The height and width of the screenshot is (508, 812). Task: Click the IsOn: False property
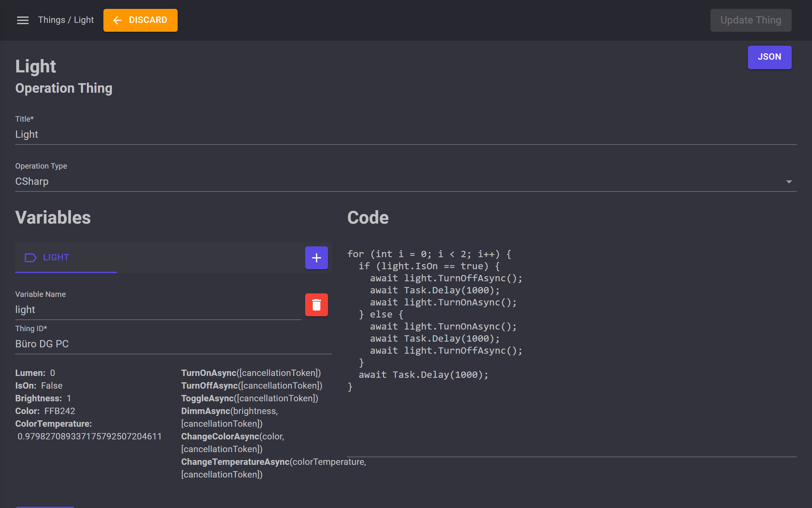[39, 386]
